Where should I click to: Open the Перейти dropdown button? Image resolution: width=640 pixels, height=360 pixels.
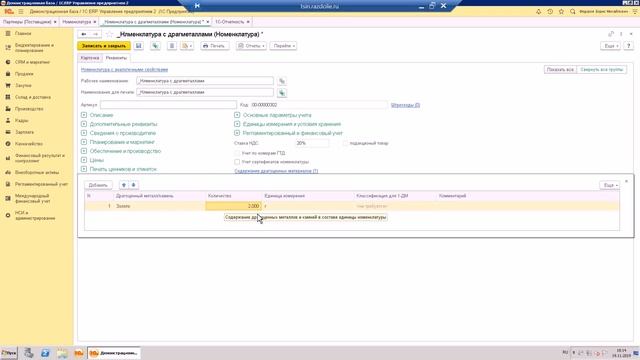click(x=283, y=46)
